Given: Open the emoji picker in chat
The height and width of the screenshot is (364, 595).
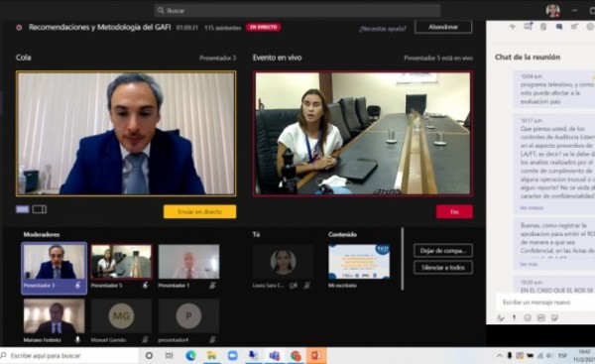Looking at the screenshot, I should pyautogui.click(x=528, y=317).
